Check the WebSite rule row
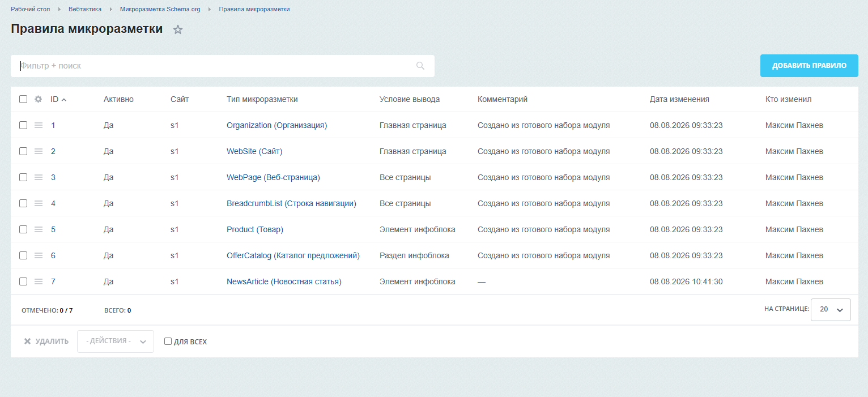 point(23,151)
